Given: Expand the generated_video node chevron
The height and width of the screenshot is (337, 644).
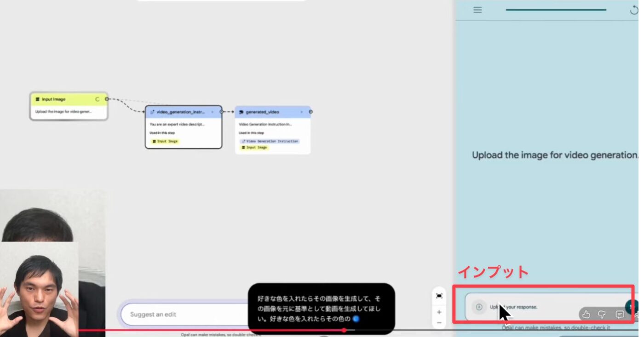Looking at the screenshot, I should 301,112.
